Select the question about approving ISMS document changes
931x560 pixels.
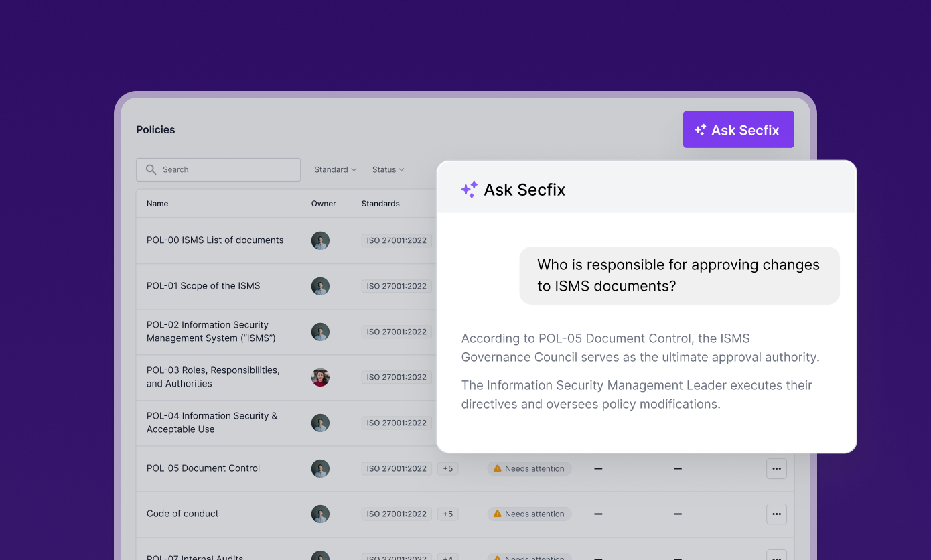pyautogui.click(x=679, y=275)
